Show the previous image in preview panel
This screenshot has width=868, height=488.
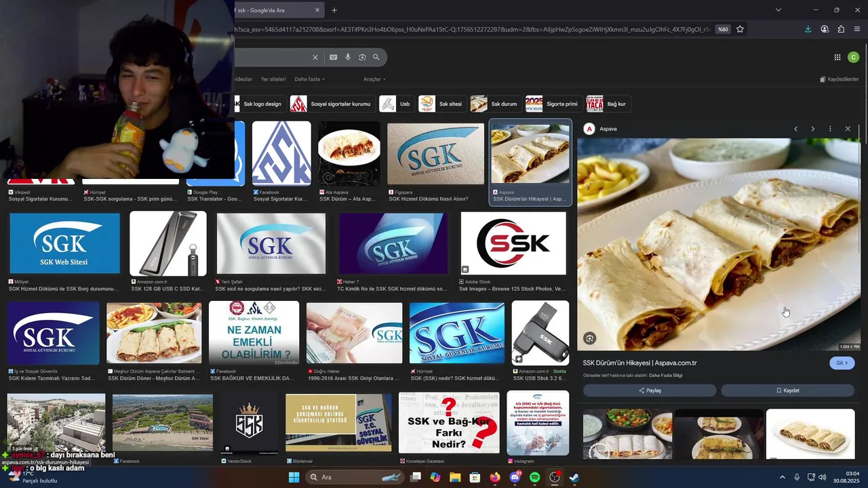coord(795,129)
